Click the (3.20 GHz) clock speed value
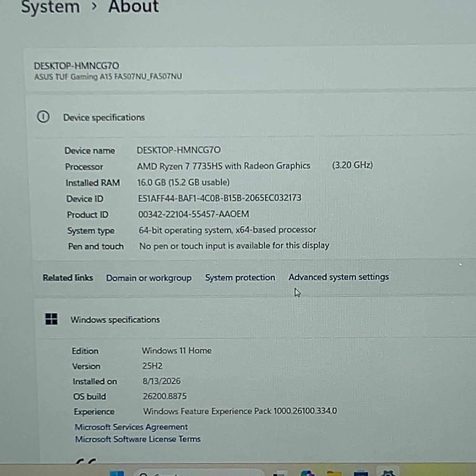Viewport: 476px width, 476px height. coord(352,165)
